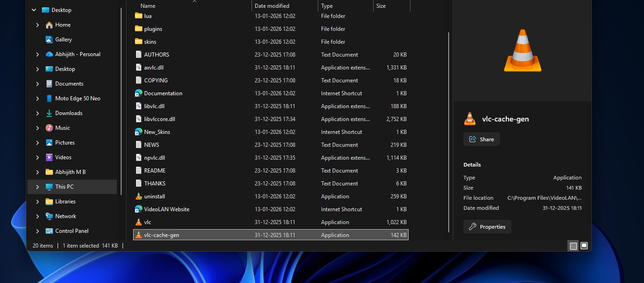Expand the Home tree node

[x=37, y=25]
